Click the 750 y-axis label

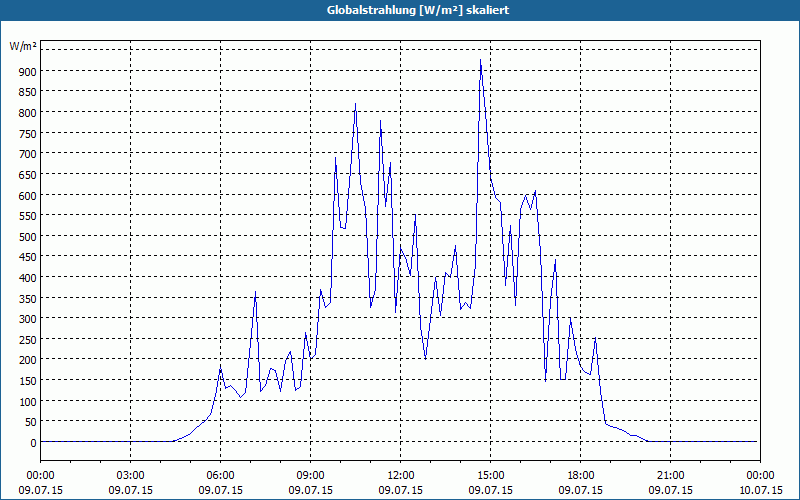[x=28, y=134]
